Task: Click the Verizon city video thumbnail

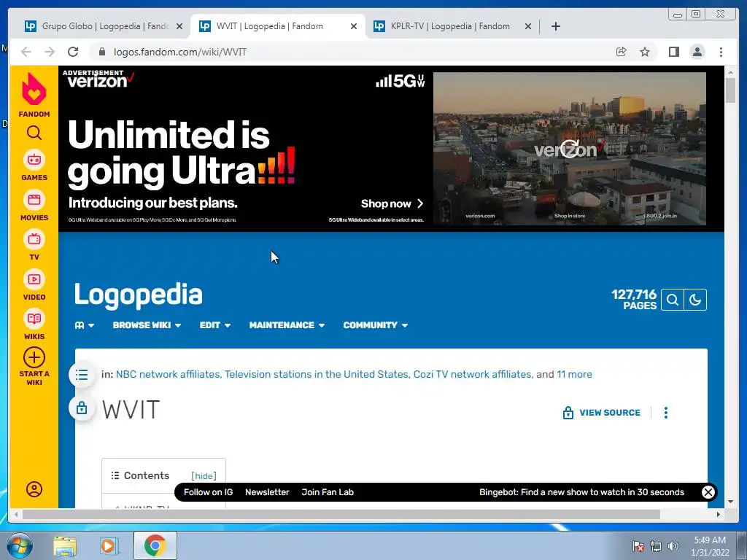Action: click(x=569, y=149)
